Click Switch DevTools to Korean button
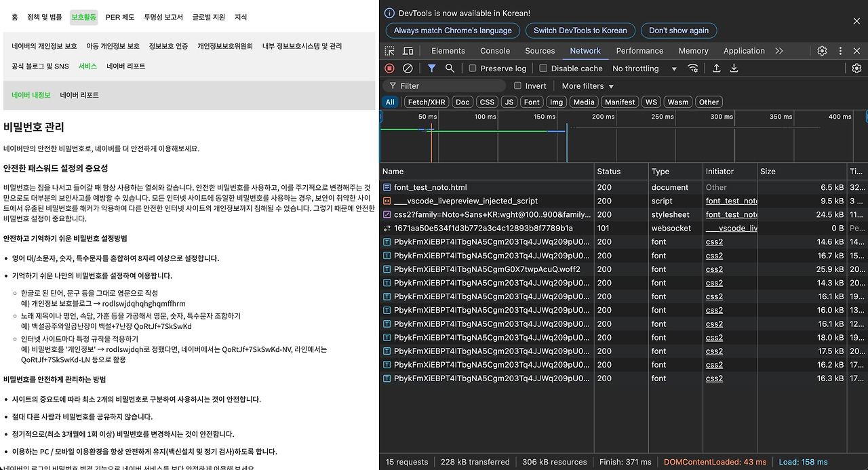 [x=580, y=31]
